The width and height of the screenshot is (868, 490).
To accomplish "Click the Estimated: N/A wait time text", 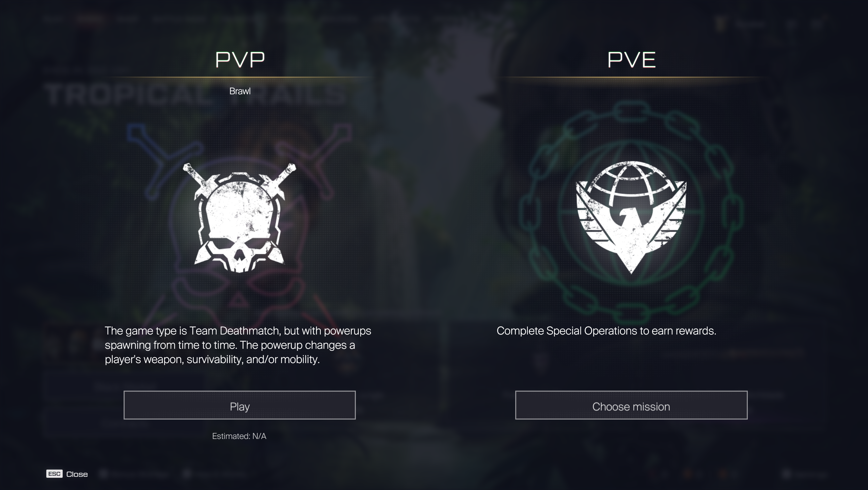I will 239,436.
